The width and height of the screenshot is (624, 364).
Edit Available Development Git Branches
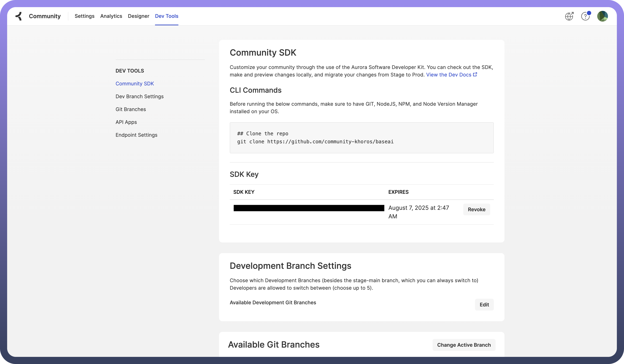point(484,305)
